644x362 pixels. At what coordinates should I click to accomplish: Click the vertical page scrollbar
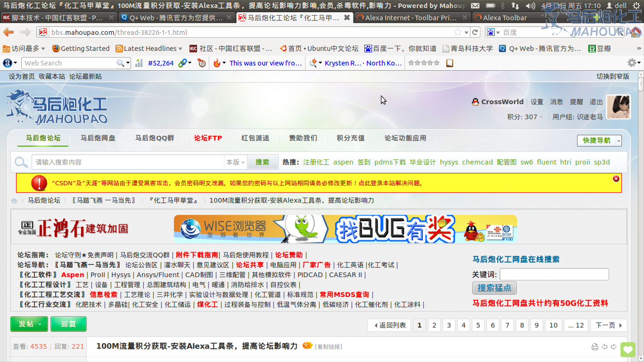pos(641,217)
